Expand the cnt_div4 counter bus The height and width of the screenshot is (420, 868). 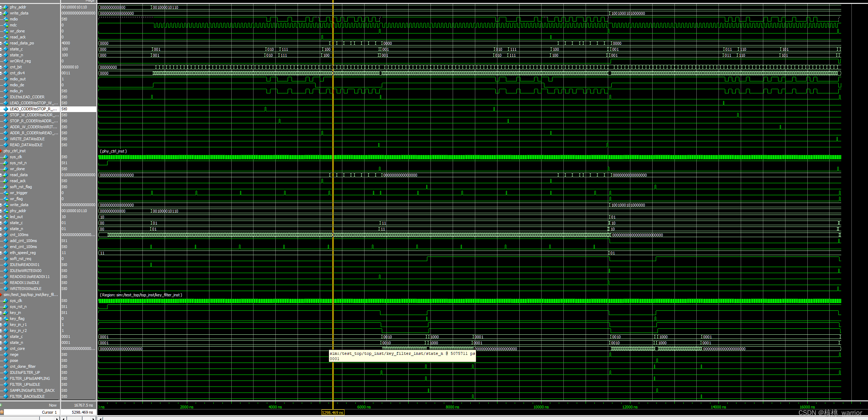(1, 73)
